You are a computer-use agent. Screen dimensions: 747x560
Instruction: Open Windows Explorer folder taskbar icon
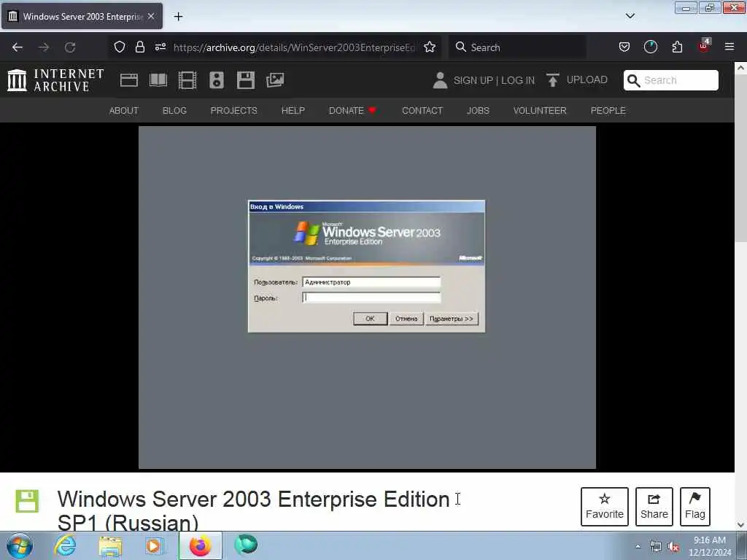coord(110,545)
